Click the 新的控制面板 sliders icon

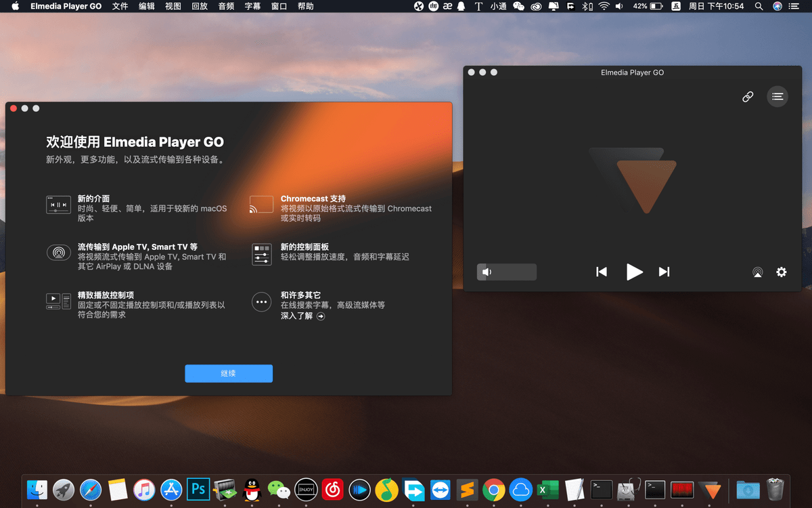coord(261,255)
